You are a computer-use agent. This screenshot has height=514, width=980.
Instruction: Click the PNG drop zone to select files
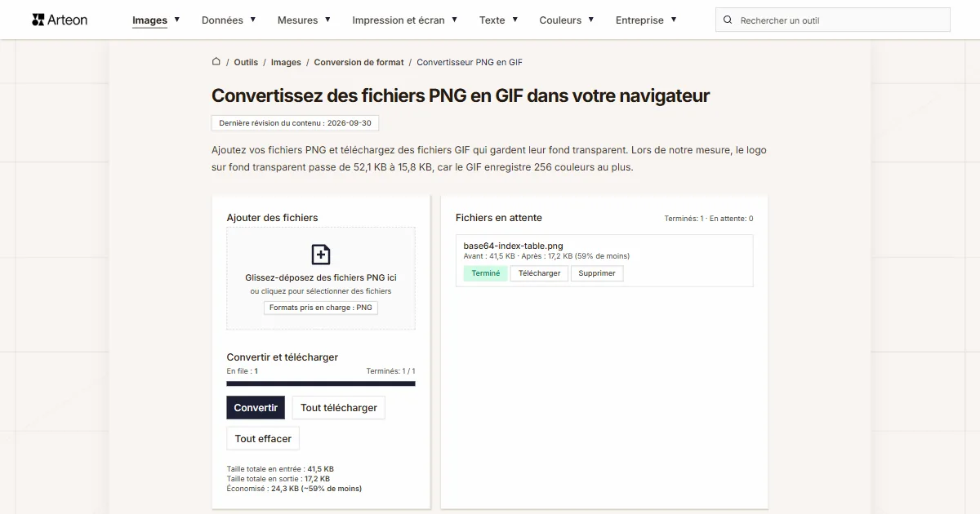(x=321, y=278)
